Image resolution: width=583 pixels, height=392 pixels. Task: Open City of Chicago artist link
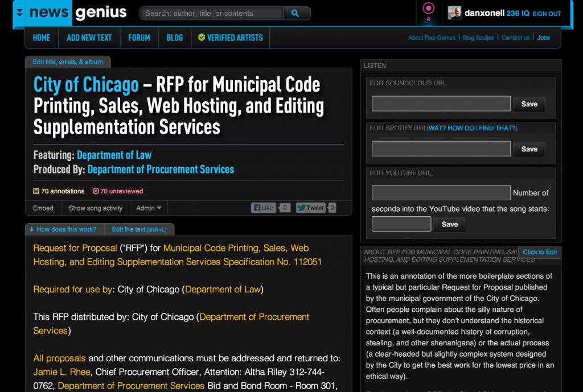(86, 85)
